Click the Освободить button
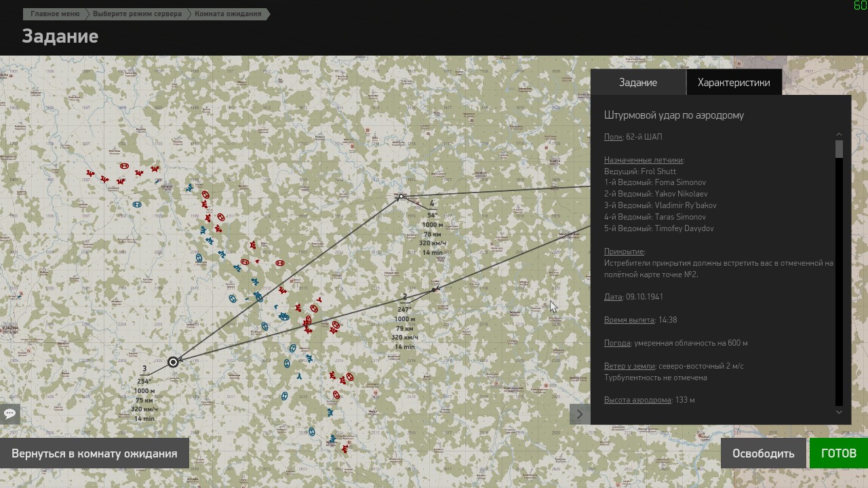The height and width of the screenshot is (488, 868). point(763,453)
